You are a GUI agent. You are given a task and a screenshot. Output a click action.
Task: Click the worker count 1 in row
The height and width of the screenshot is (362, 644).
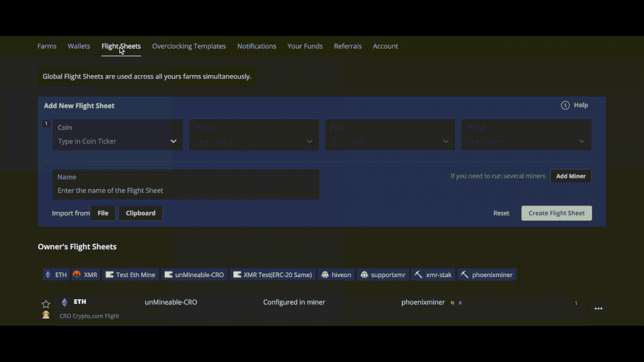(x=576, y=304)
